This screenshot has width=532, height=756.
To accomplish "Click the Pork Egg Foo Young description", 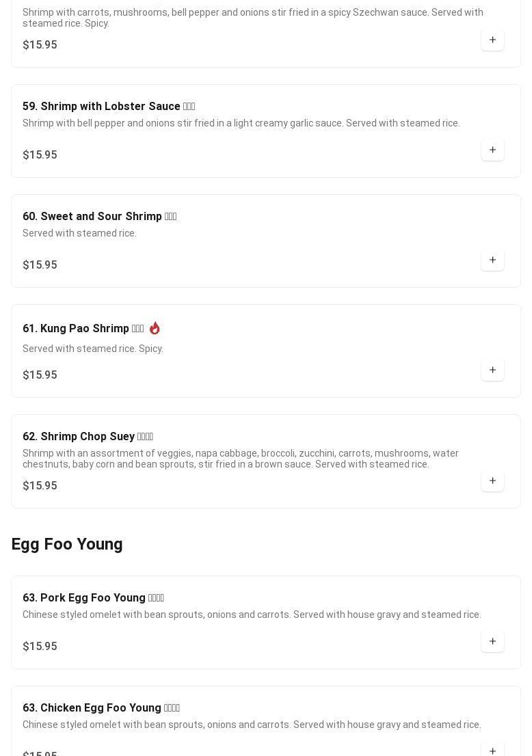I will (x=252, y=615).
